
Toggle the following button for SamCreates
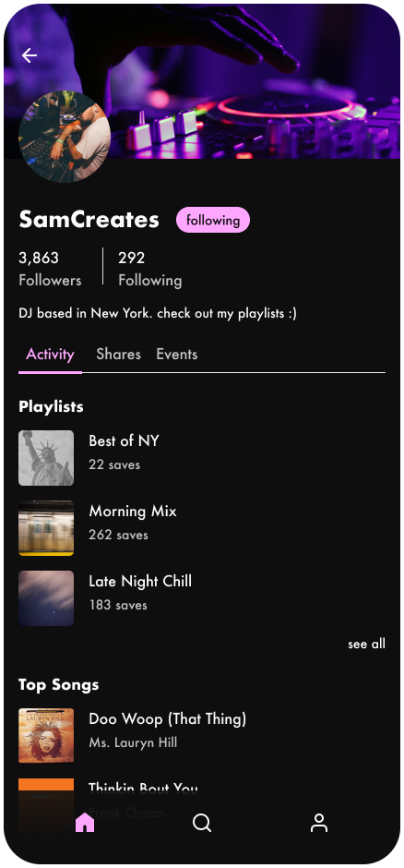click(x=213, y=221)
